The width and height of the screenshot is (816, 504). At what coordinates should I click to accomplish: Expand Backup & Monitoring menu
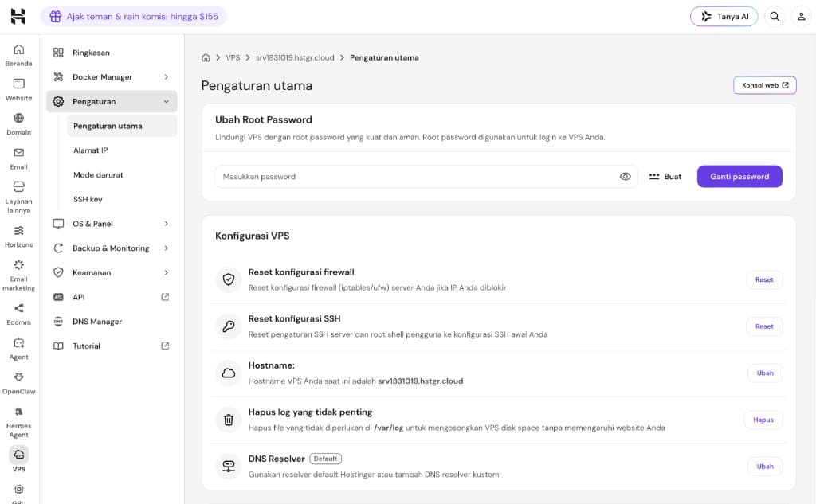point(112,248)
